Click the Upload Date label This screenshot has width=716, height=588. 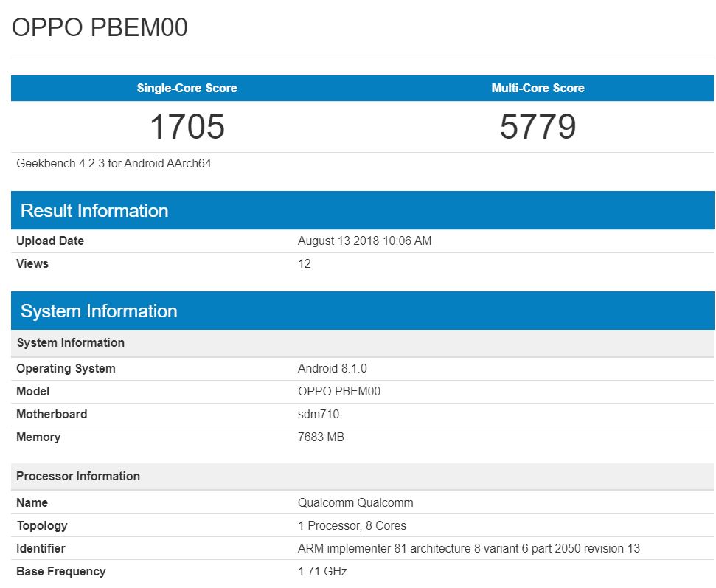pyautogui.click(x=50, y=241)
